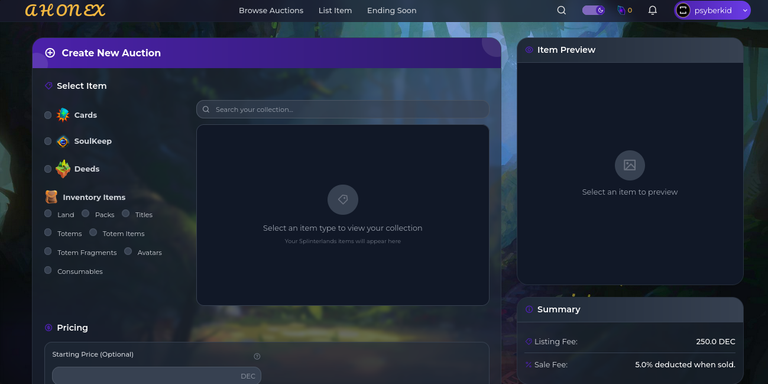Click the coin icon beside Pricing
Image resolution: width=768 pixels, height=384 pixels.
pos(48,328)
